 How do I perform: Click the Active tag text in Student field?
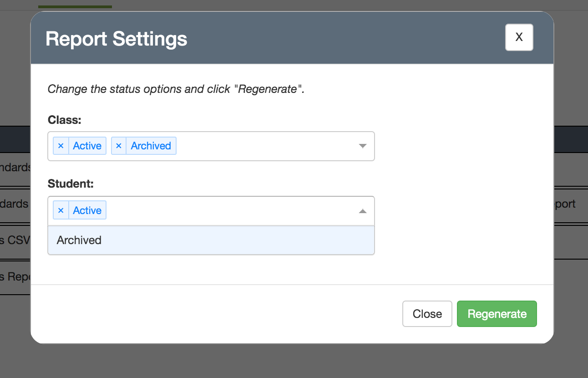coord(87,210)
